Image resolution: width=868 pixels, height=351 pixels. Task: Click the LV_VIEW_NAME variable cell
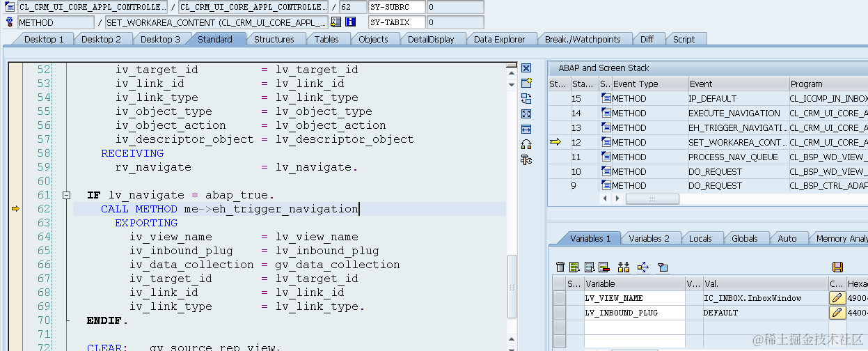pos(634,298)
